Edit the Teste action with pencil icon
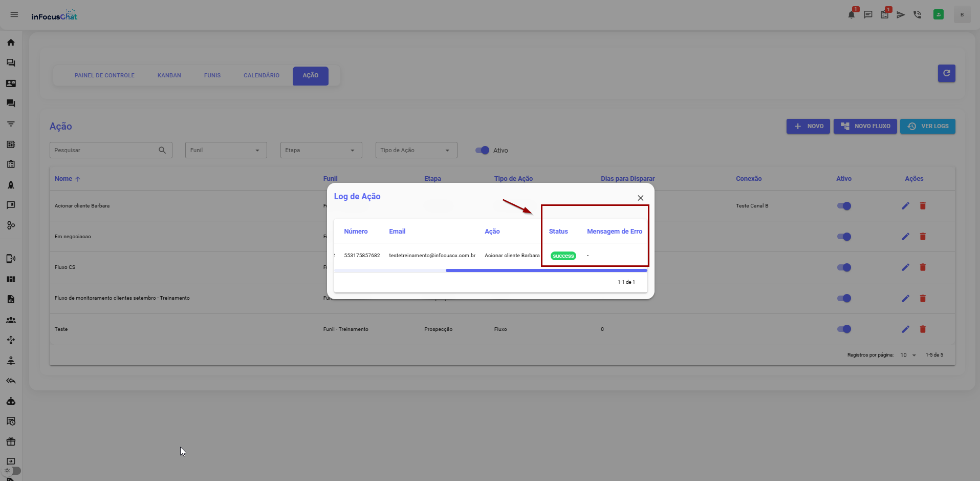Screen dimensions: 980x481 coord(905,329)
